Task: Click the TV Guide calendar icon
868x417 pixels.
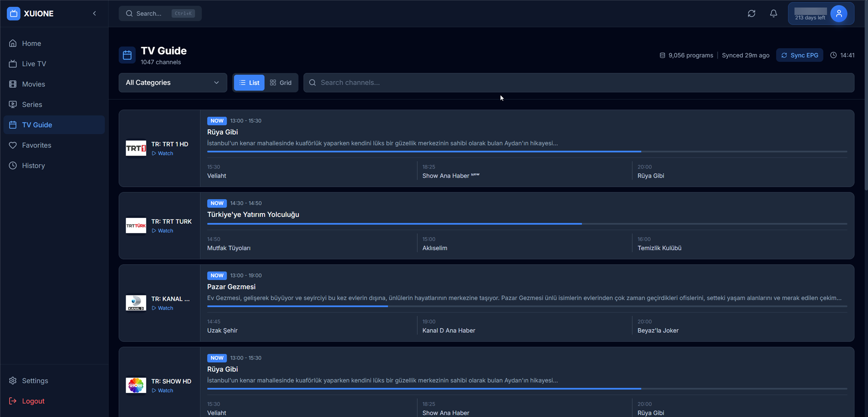Action: click(x=127, y=55)
